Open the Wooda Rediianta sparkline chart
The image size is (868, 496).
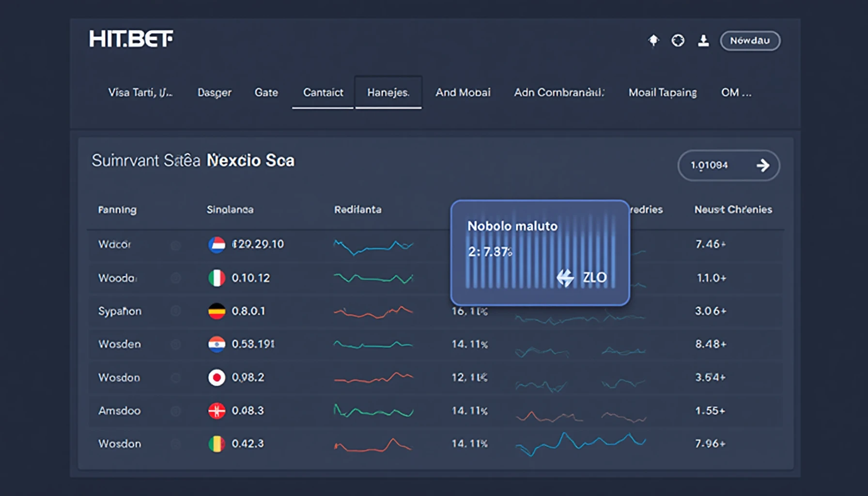(x=373, y=279)
